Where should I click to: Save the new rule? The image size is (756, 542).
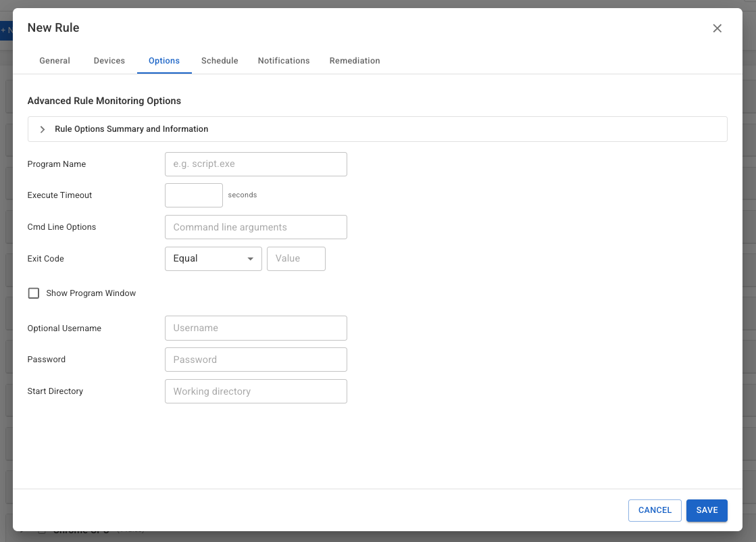pyautogui.click(x=706, y=510)
